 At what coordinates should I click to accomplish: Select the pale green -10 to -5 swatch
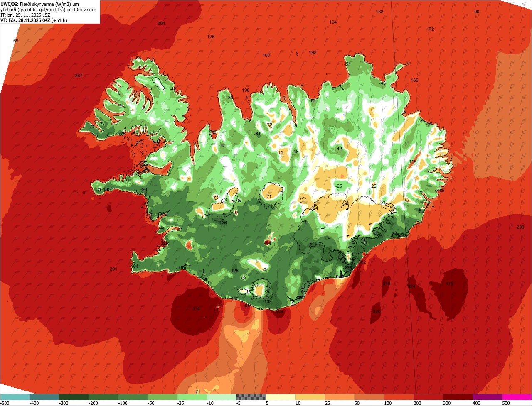click(x=221, y=397)
